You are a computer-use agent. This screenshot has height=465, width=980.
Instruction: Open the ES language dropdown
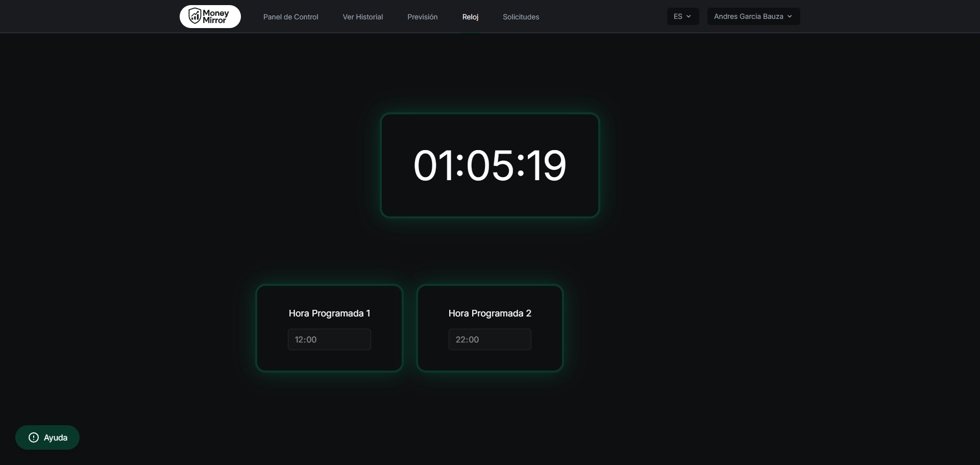pyautogui.click(x=682, y=16)
